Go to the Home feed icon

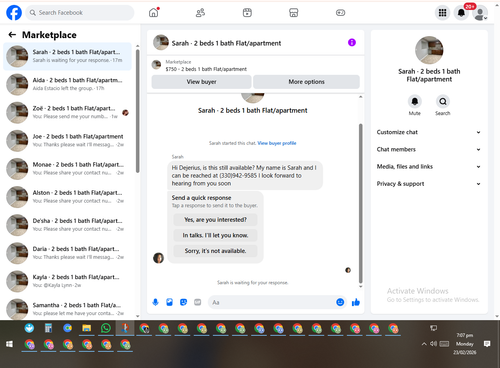pyautogui.click(x=154, y=13)
